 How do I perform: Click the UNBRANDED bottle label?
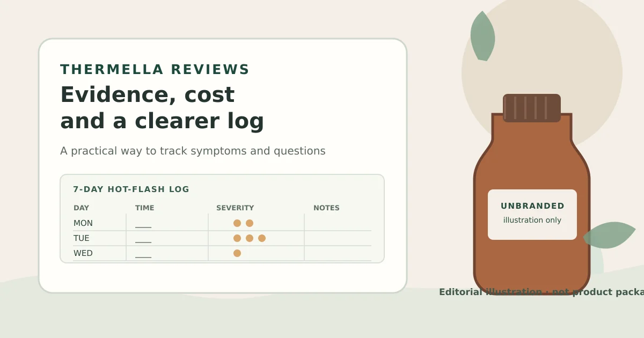coord(532,215)
